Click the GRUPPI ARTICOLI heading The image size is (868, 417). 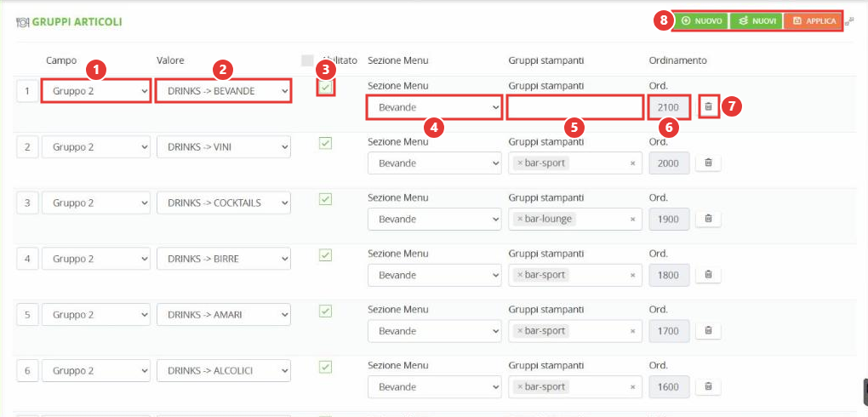point(77,22)
